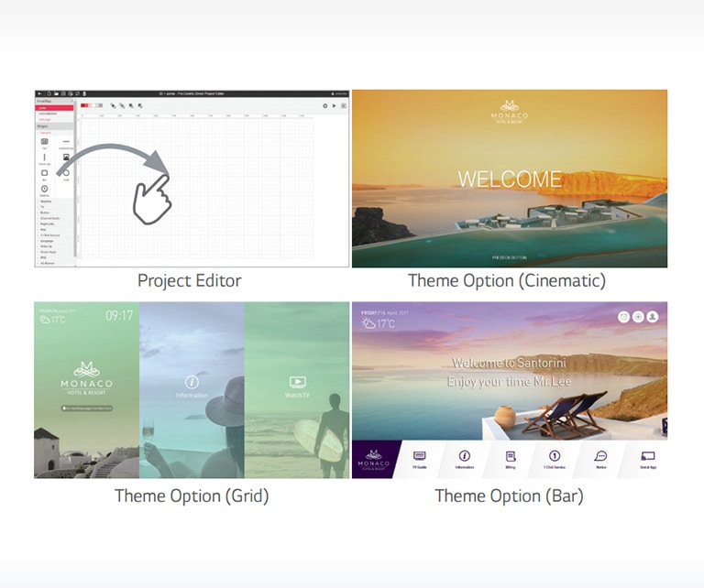Expand the Weather widget category
This screenshot has width=704, height=588.
pyautogui.click(x=44, y=202)
